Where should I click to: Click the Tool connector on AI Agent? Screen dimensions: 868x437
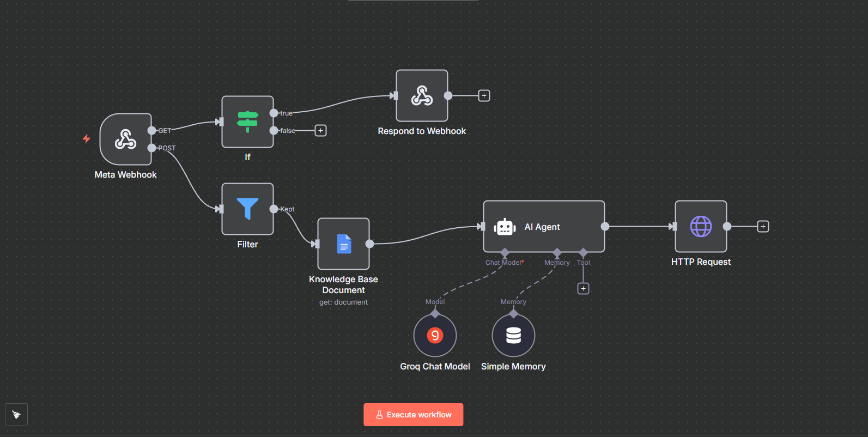point(583,252)
